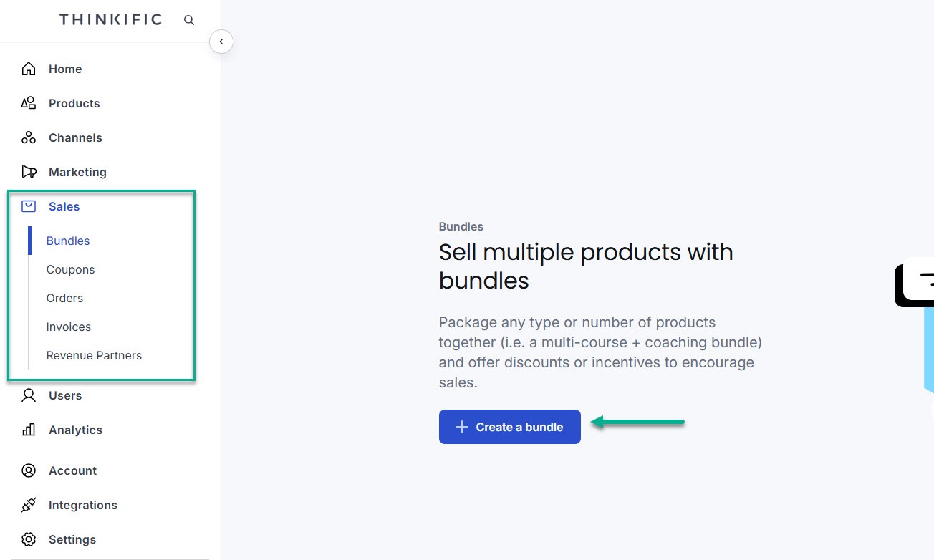Collapse the sidebar with the chevron button
This screenshot has width=934, height=560.
tap(221, 42)
